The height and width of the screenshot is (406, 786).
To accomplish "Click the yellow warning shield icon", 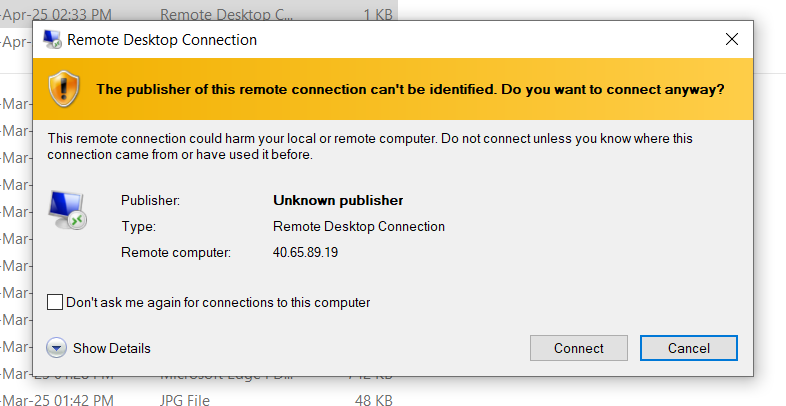I will [64, 89].
